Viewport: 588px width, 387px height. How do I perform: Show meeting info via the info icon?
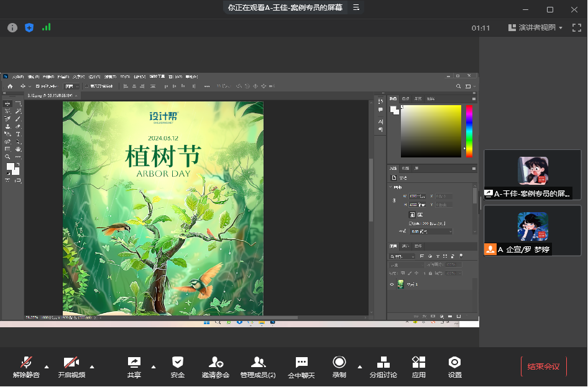[x=12, y=27]
